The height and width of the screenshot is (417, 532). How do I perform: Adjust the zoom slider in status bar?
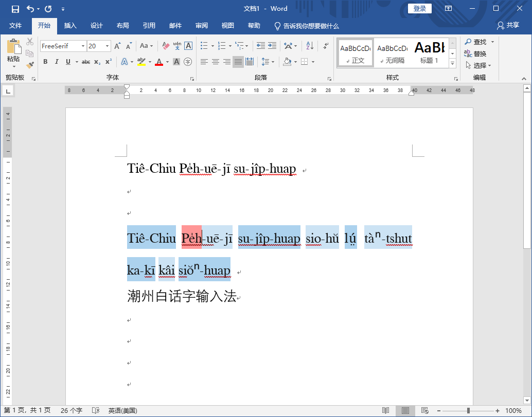468,410
